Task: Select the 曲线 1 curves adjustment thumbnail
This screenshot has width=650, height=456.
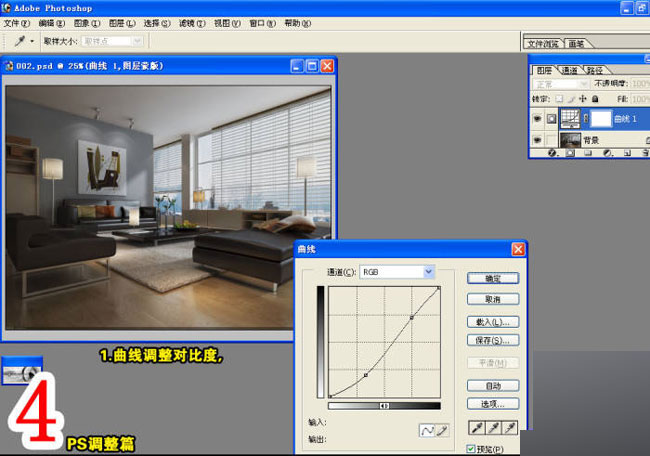Action: (570, 119)
